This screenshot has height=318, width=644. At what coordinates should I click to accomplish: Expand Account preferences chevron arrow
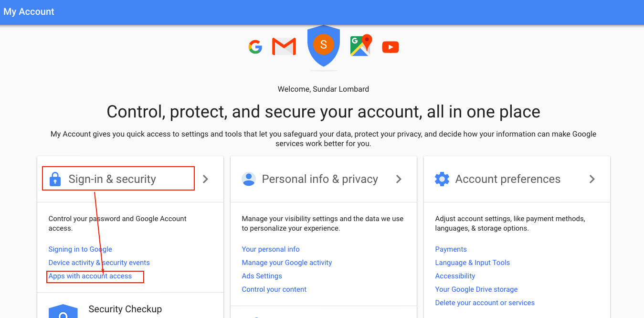point(592,179)
